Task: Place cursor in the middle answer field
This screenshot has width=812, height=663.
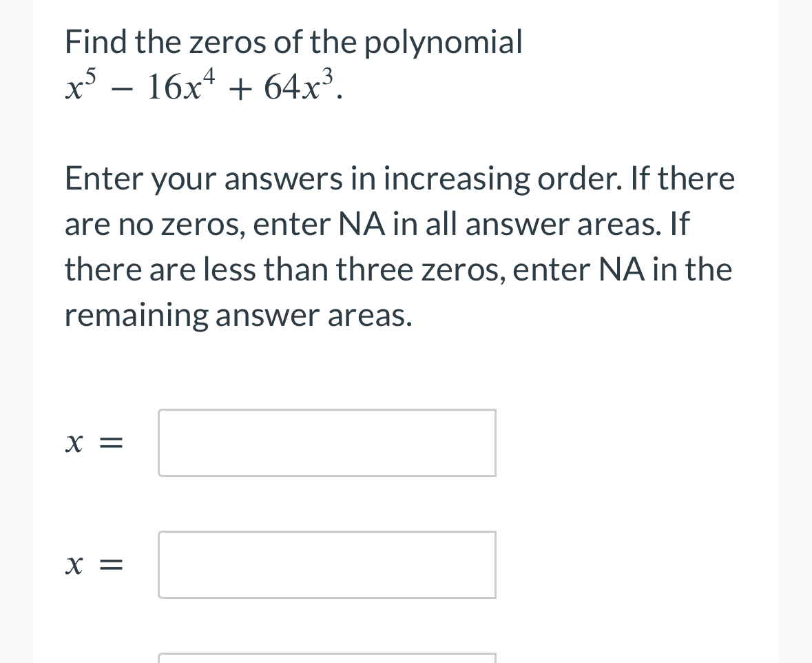Action: (x=326, y=564)
